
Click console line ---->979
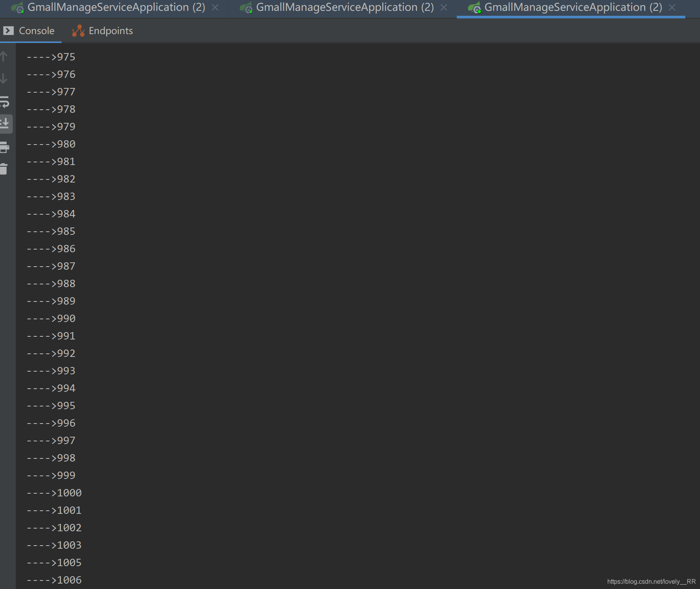click(x=51, y=127)
